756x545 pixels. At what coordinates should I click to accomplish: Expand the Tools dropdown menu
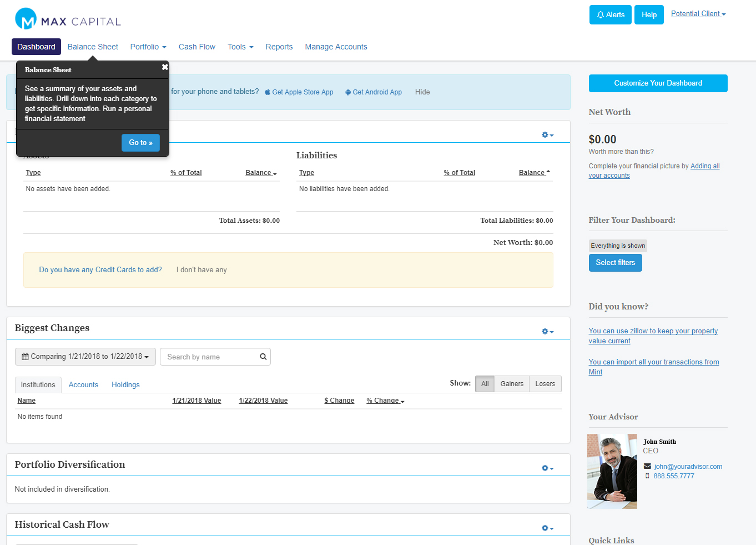(x=240, y=47)
